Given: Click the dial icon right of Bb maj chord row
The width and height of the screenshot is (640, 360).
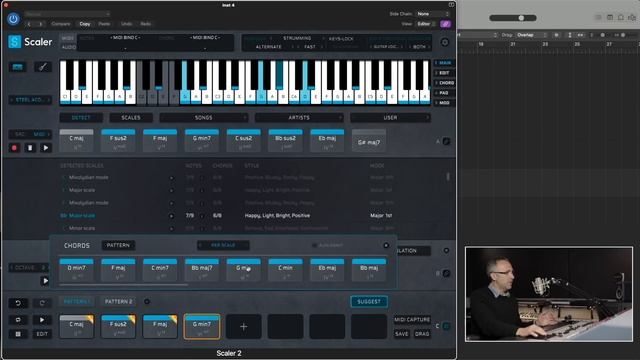Looking at the screenshot, I should (x=446, y=273).
